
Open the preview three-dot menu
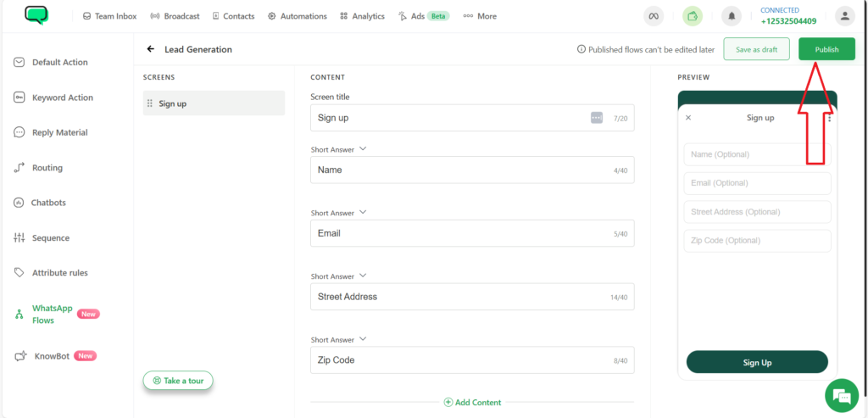[829, 117]
